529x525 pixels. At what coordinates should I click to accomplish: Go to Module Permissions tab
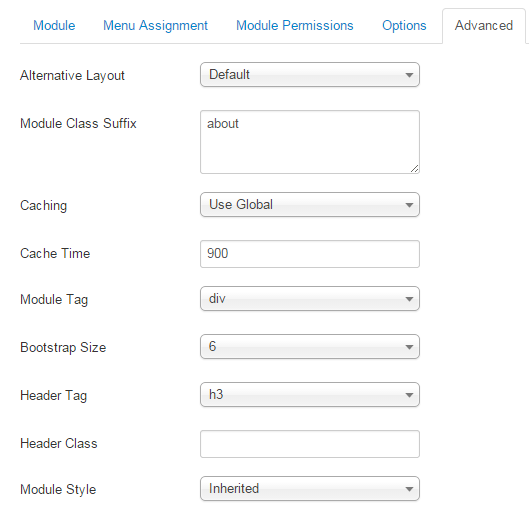coord(295,26)
